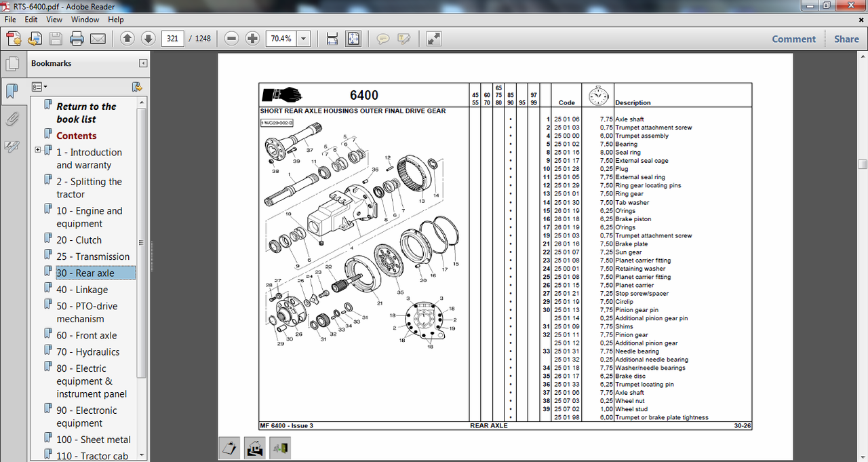Screen dimensions: 868x462
Task: Click the exit door icon below page
Action: coord(280,448)
